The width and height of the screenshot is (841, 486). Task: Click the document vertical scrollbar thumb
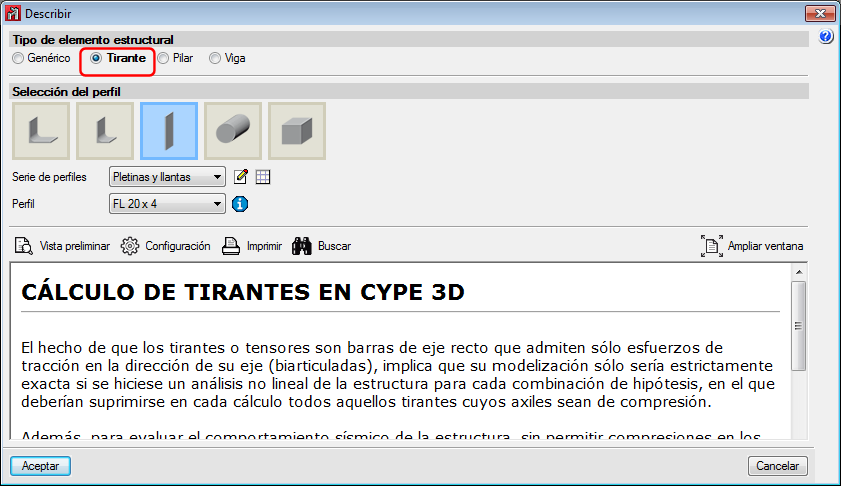coord(799,326)
